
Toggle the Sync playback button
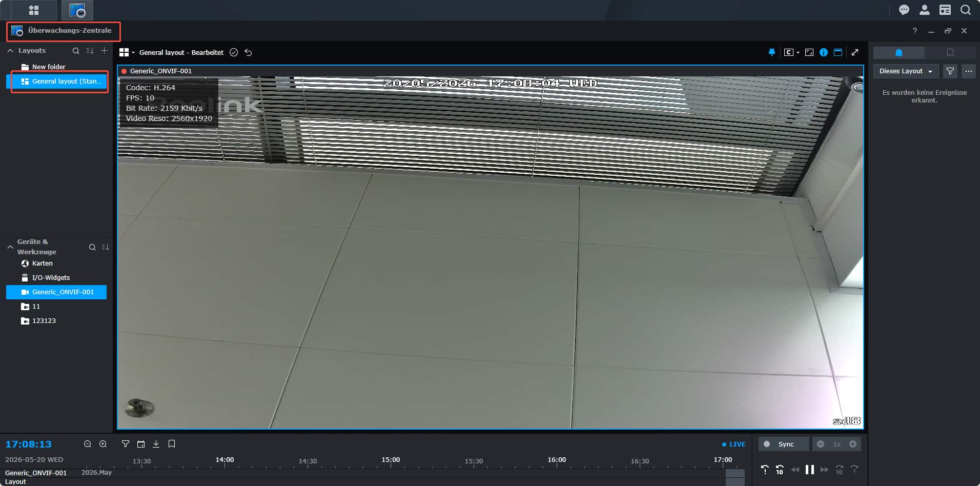(784, 444)
